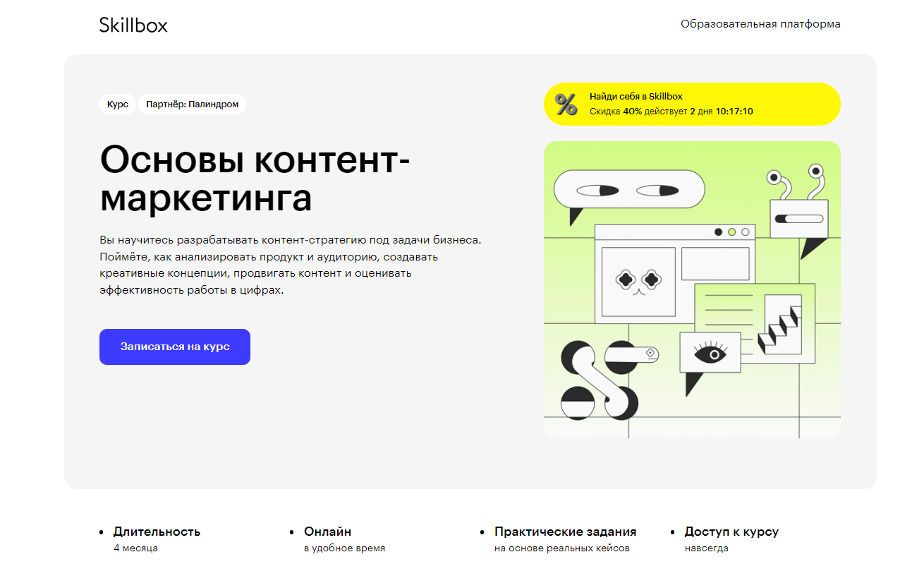Screen dimensions: 924x588
Task: Open the yellow 40% discount banner
Action: 692,104
